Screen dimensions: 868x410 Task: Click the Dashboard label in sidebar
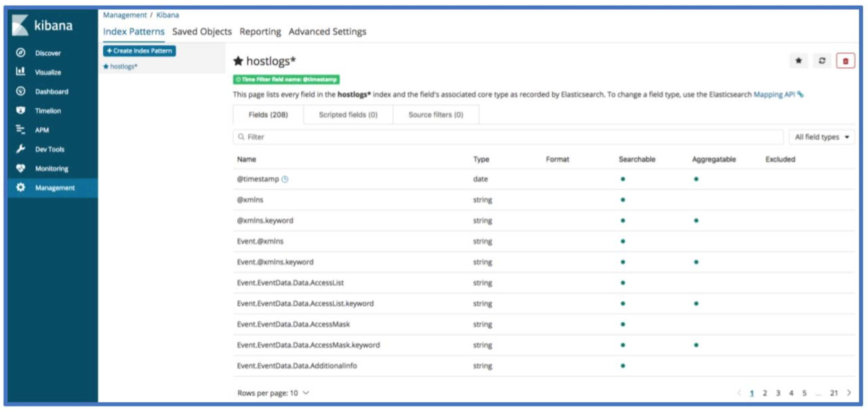click(x=52, y=91)
